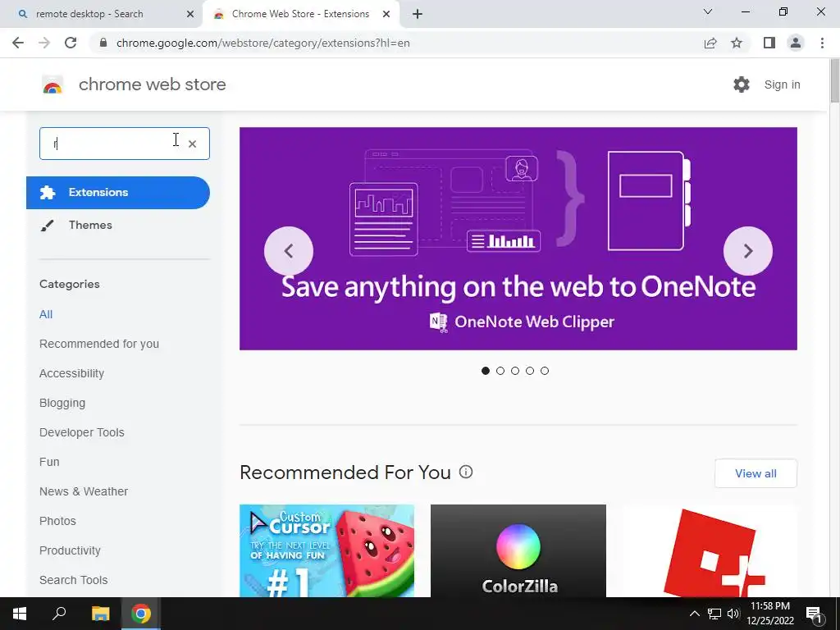840x630 pixels.
Task: Select the second carousel dot
Action: pyautogui.click(x=500, y=371)
